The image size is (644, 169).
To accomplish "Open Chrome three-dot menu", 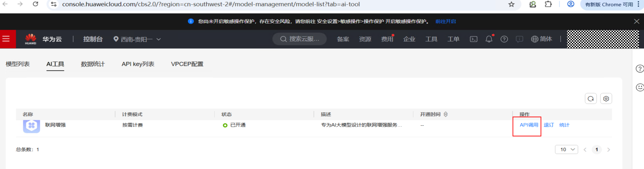I will pos(638,4).
